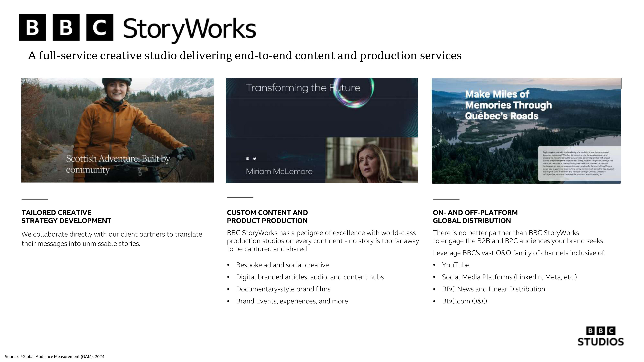Click the Twitter icon above Miriam McLemore
This screenshot has width=644, height=362.
pos(255,159)
